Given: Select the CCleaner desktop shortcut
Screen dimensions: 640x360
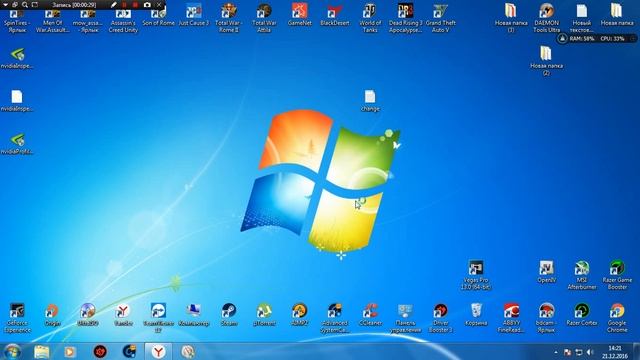Looking at the screenshot, I should point(370,314).
